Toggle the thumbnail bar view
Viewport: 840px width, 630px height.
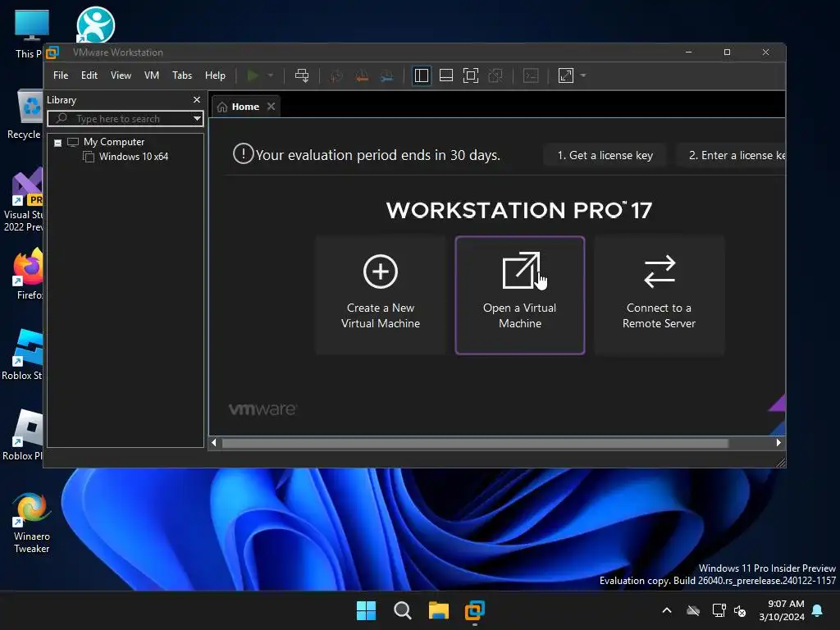point(446,75)
